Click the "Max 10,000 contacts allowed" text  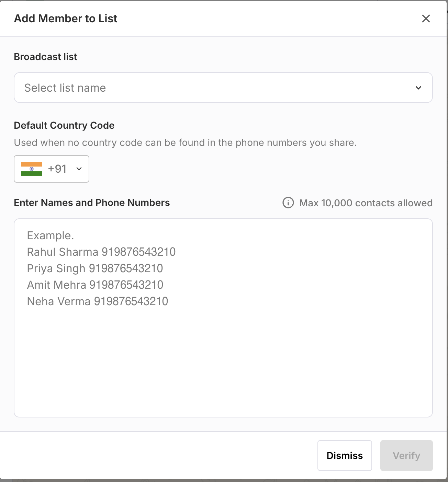[x=366, y=203]
